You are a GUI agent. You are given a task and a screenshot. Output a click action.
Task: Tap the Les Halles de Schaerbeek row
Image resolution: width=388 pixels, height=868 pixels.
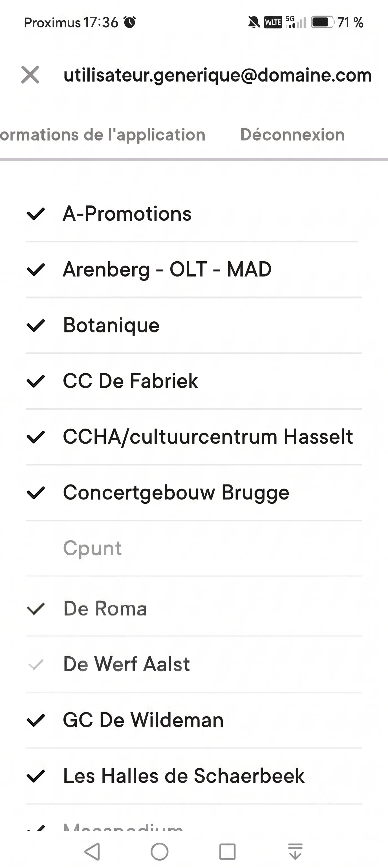(194, 776)
